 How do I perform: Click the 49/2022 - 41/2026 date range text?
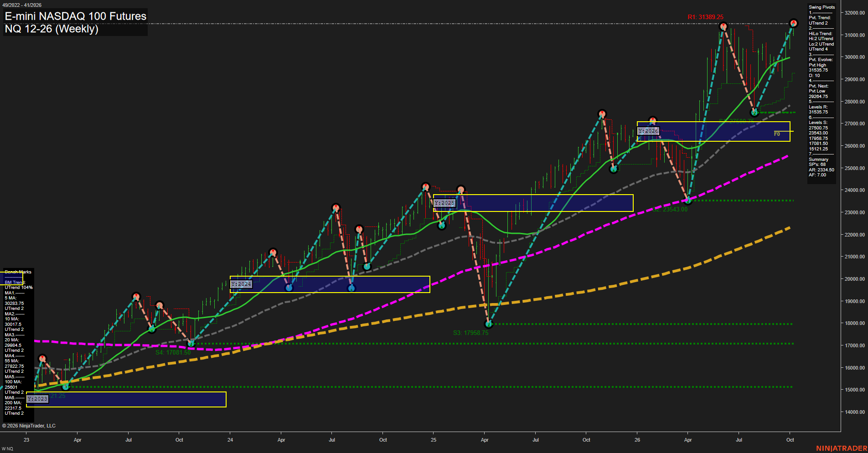tap(22, 5)
